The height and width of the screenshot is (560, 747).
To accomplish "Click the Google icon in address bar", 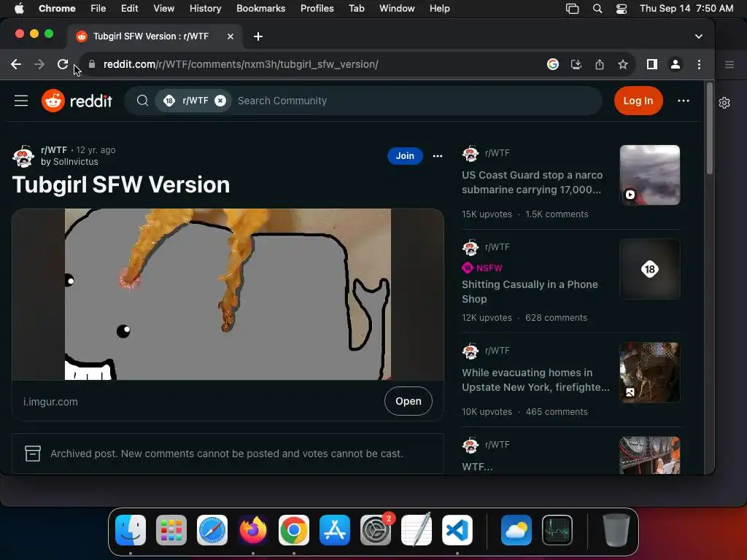I will pos(553,64).
